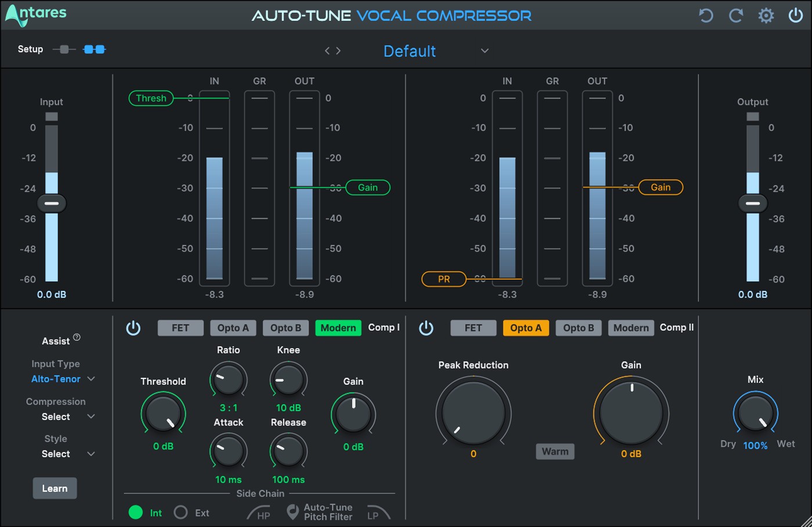Enable the side chain LP filter icon
The height and width of the screenshot is (527, 812).
pos(378,512)
